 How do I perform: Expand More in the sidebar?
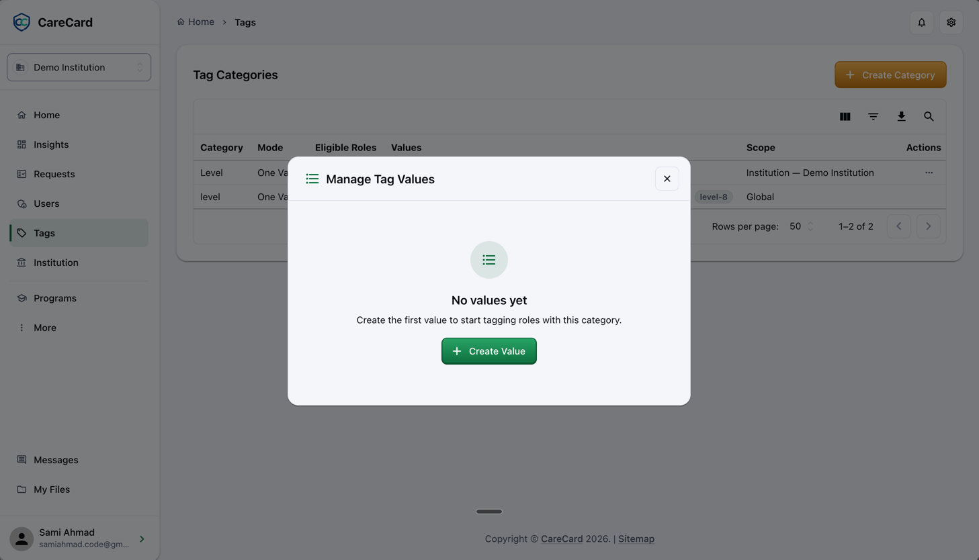pyautogui.click(x=79, y=328)
